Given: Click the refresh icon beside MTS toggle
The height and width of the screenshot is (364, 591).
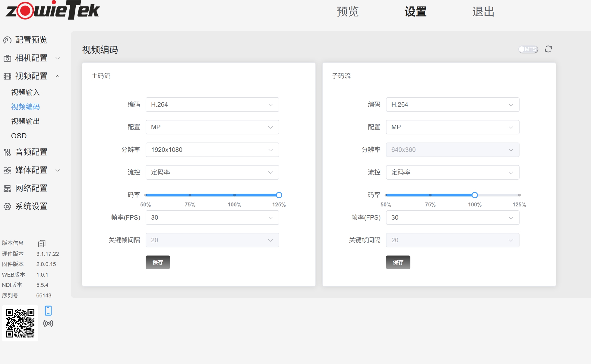Looking at the screenshot, I should [548, 49].
